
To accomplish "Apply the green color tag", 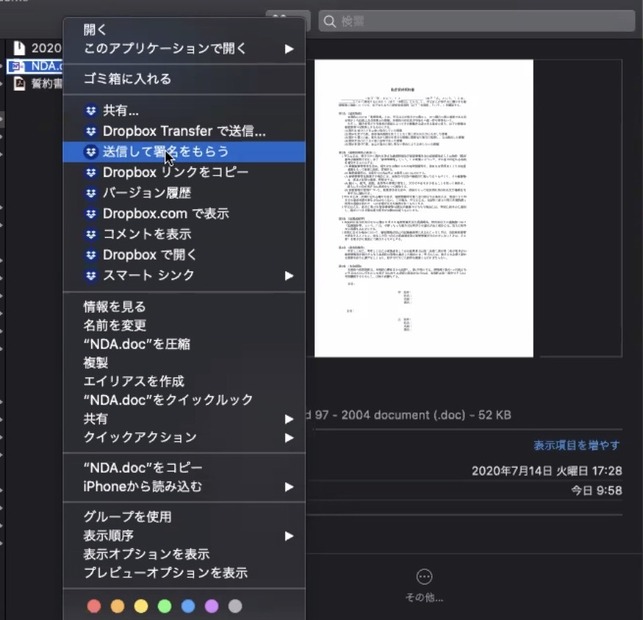I will point(164,606).
